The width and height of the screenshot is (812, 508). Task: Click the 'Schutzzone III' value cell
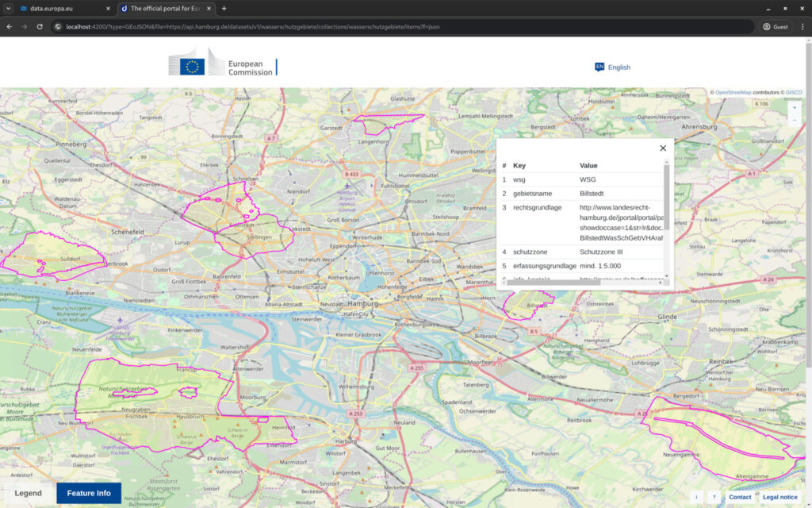click(601, 252)
